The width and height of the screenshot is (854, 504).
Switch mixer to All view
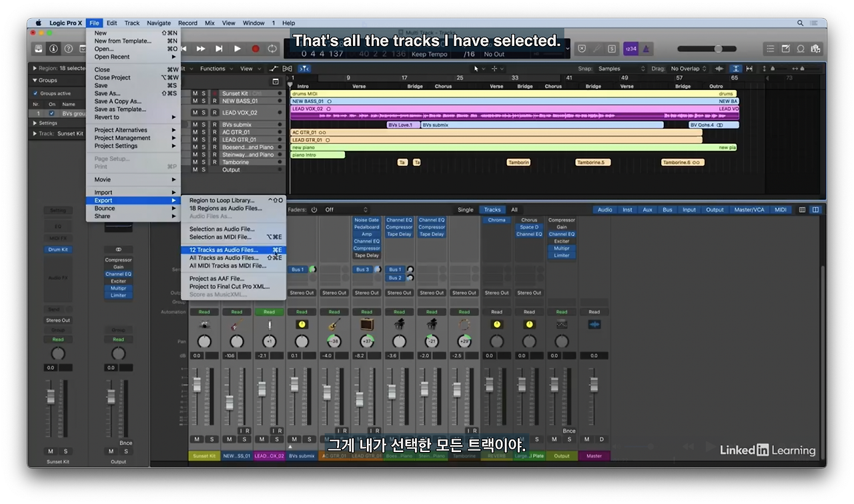514,210
